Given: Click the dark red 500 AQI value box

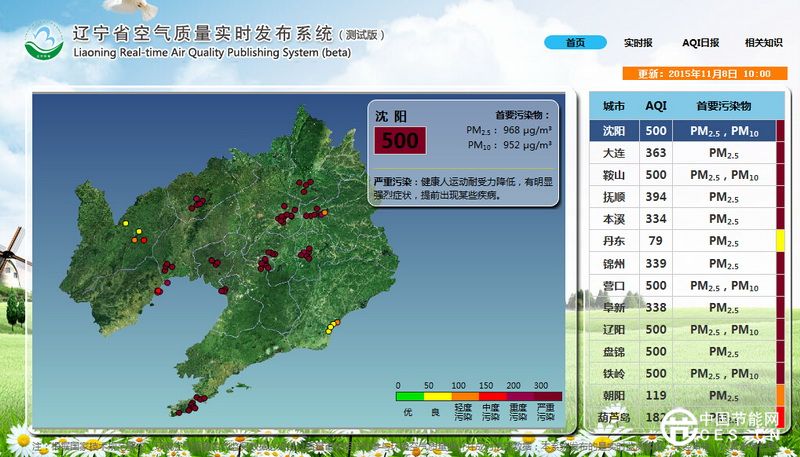Looking at the screenshot, I should (400, 140).
